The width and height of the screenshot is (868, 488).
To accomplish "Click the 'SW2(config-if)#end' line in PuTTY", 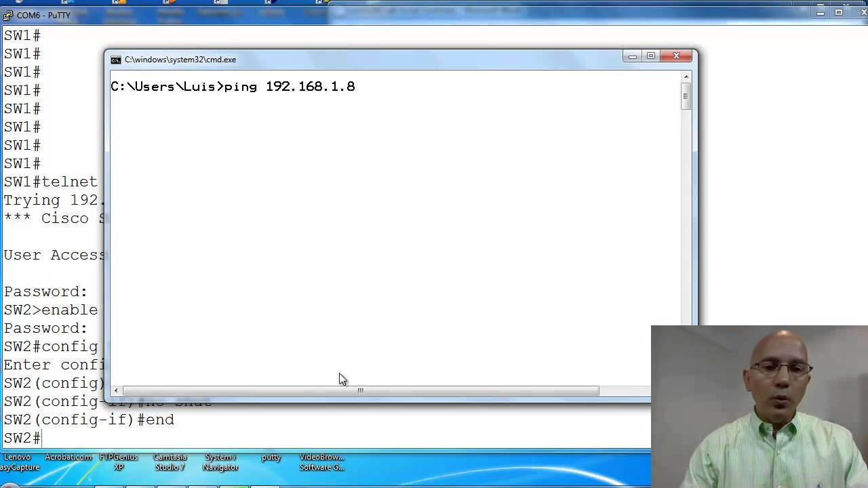I will click(89, 420).
